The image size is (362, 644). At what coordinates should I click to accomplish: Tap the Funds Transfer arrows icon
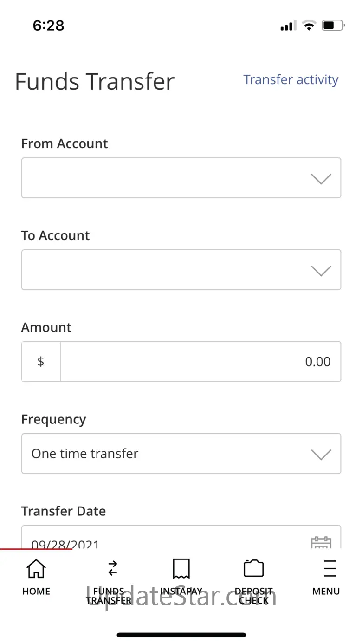(113, 568)
